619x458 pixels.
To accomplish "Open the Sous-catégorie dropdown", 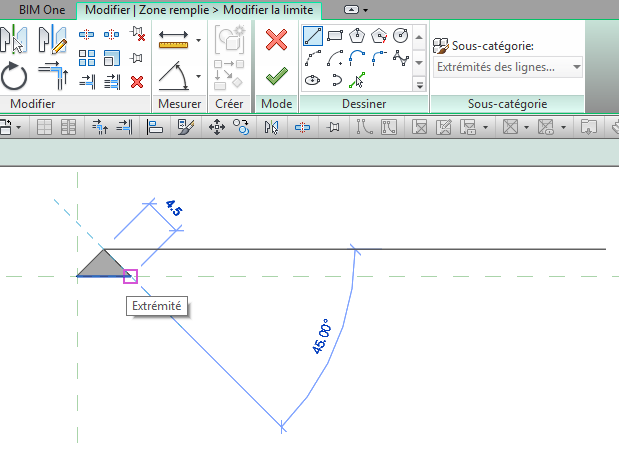I will (509, 67).
